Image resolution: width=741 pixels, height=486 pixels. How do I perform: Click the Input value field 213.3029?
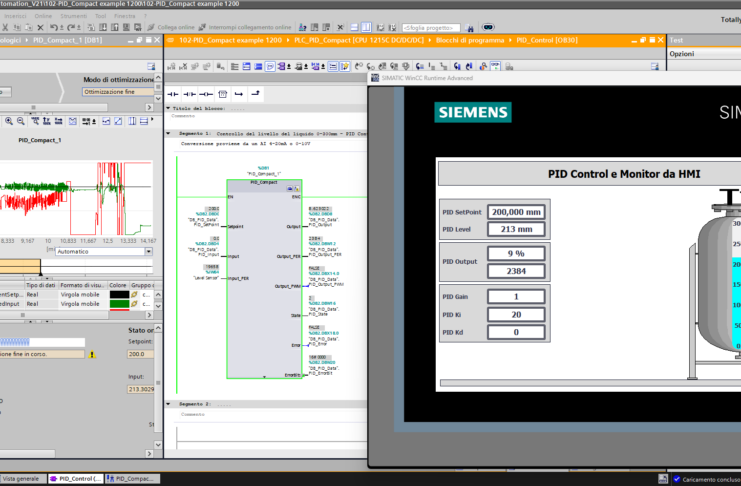(x=140, y=389)
